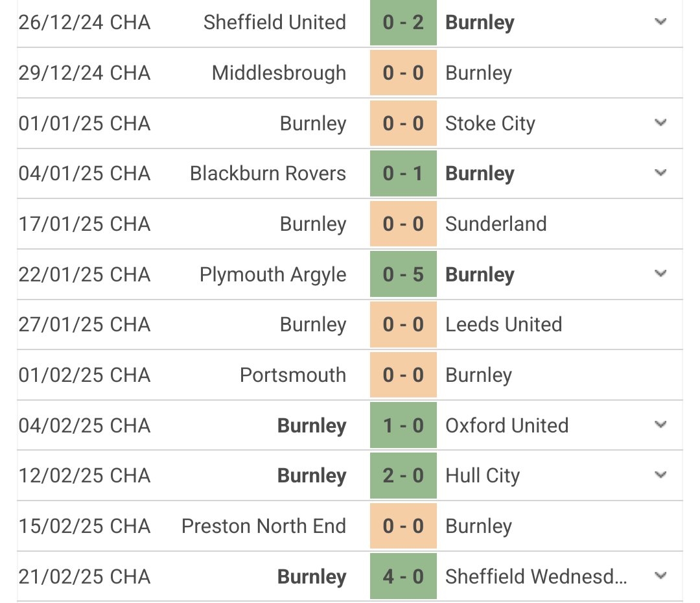Expand Blackburn Rovers match chevron

tap(660, 173)
